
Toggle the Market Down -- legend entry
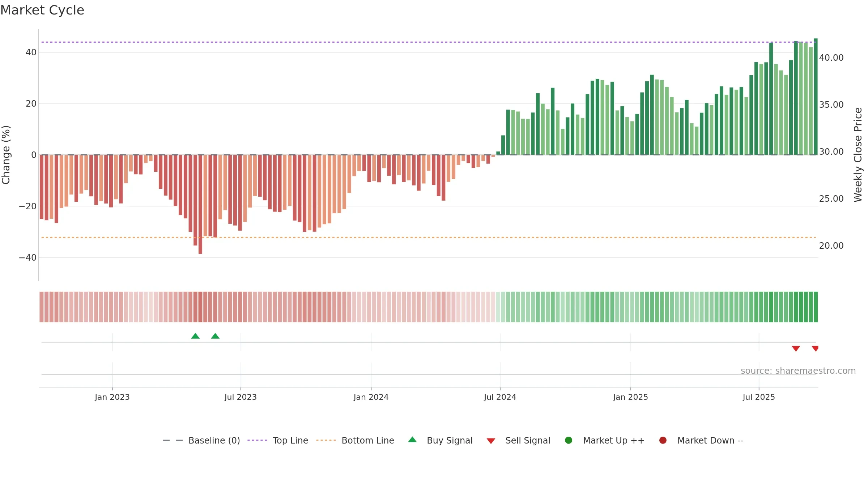(x=701, y=440)
